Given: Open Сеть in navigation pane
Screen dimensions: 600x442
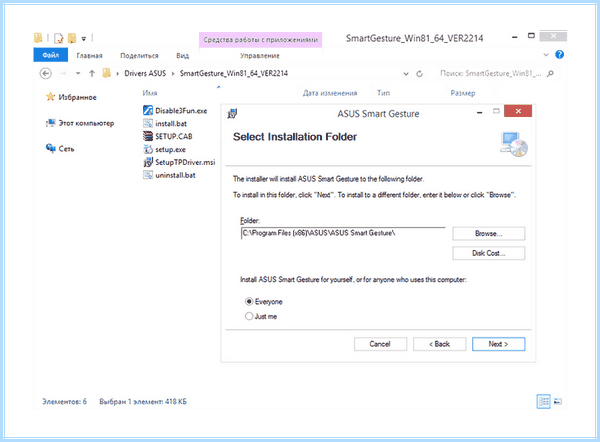Looking at the screenshot, I should [66, 149].
